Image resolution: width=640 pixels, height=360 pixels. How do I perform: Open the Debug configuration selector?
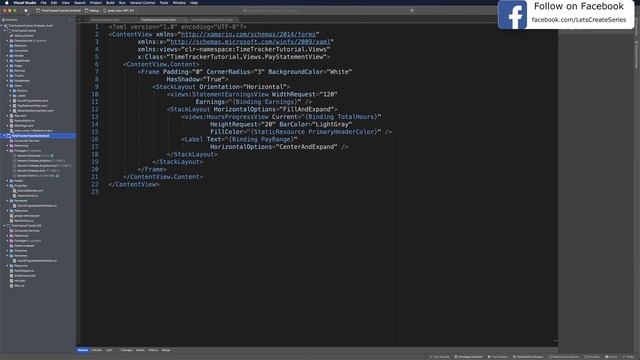[x=93, y=11]
